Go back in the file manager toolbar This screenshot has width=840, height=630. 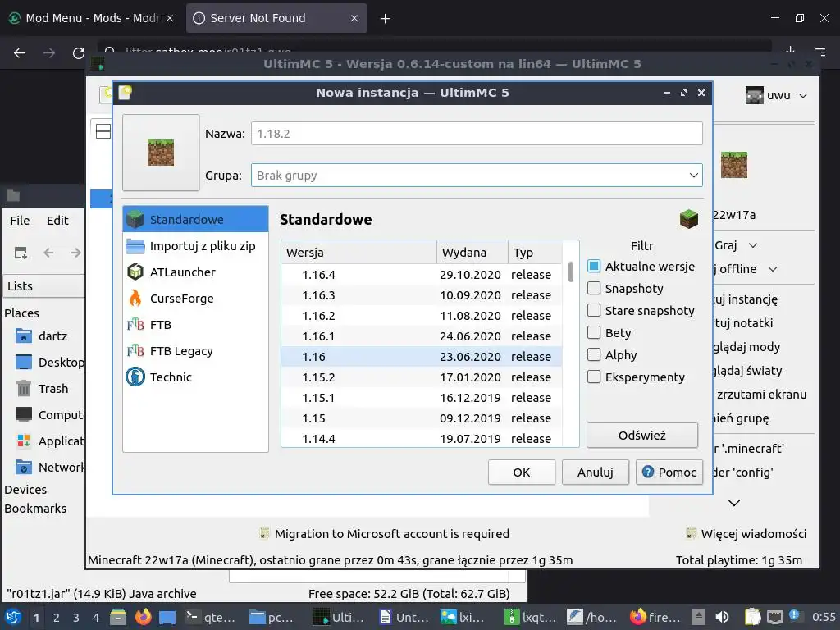[48, 253]
